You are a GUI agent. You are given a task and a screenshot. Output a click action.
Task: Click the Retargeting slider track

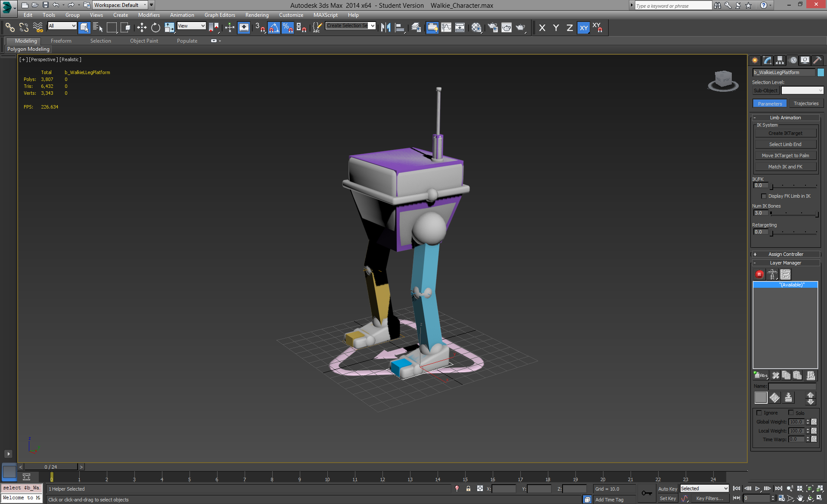pos(794,233)
